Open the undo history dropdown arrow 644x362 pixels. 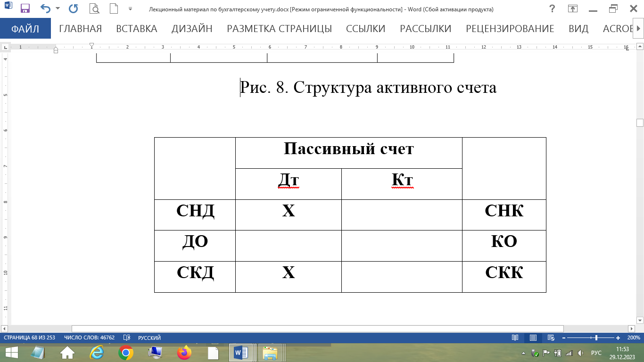(x=58, y=8)
